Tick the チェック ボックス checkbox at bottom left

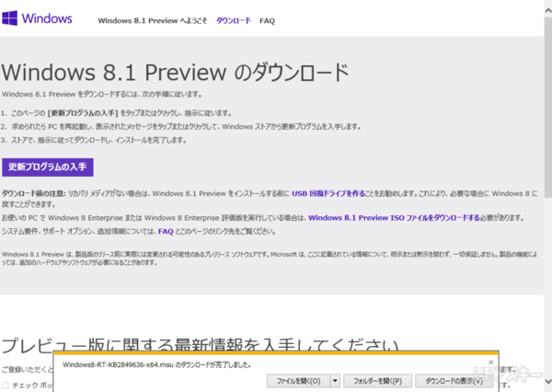tap(6, 386)
